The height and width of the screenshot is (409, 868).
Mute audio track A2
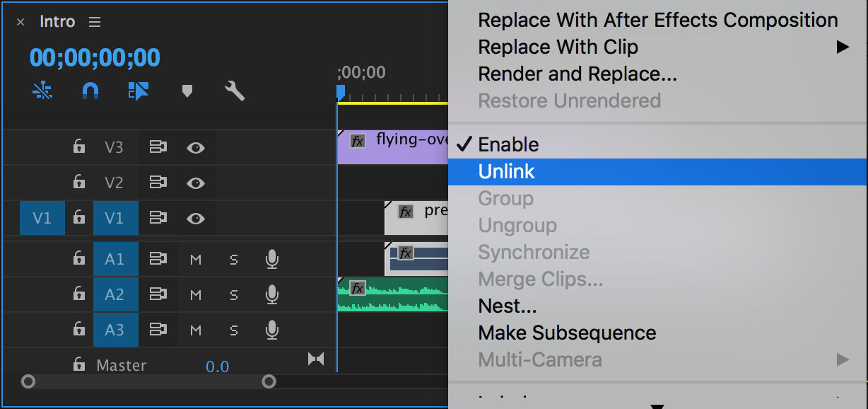point(196,295)
